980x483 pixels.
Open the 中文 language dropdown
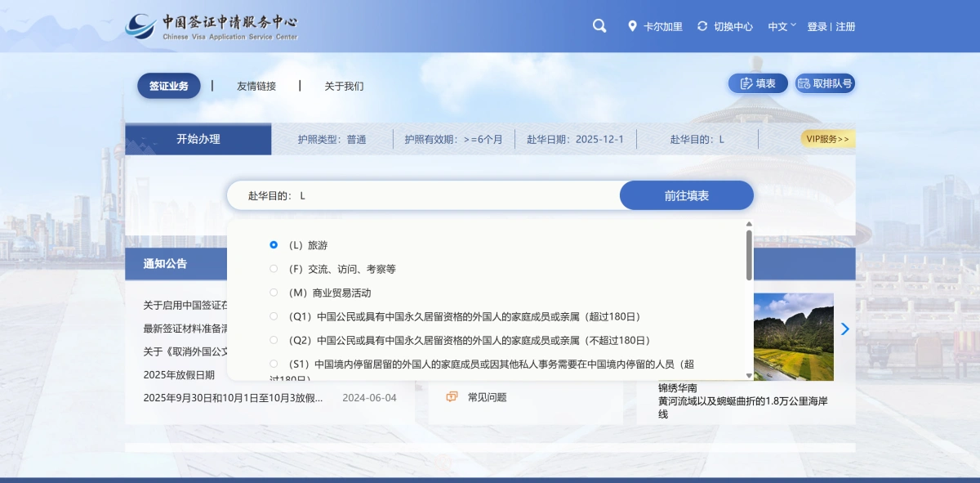782,26
